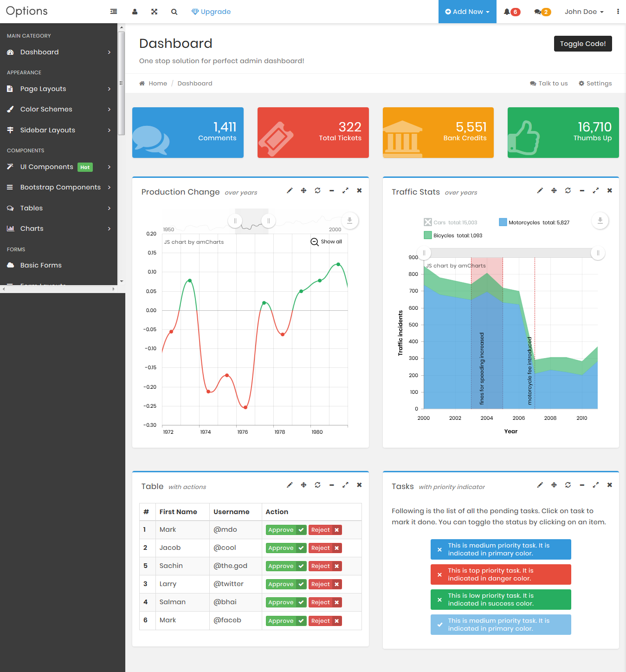Click the Upgrade link
The image size is (626, 672).
[211, 12]
